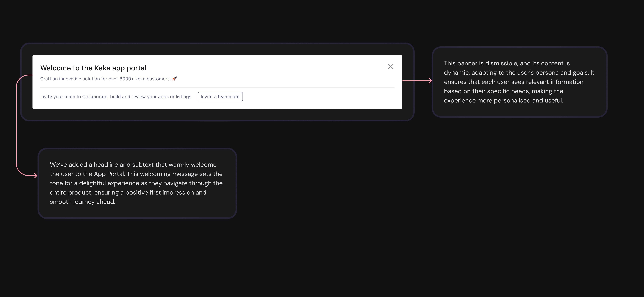Select the Welcome to the Keka app portal headline

pos(93,68)
